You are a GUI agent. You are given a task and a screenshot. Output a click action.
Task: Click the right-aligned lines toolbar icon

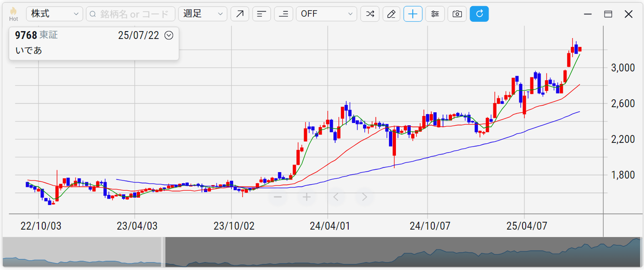pos(283,14)
